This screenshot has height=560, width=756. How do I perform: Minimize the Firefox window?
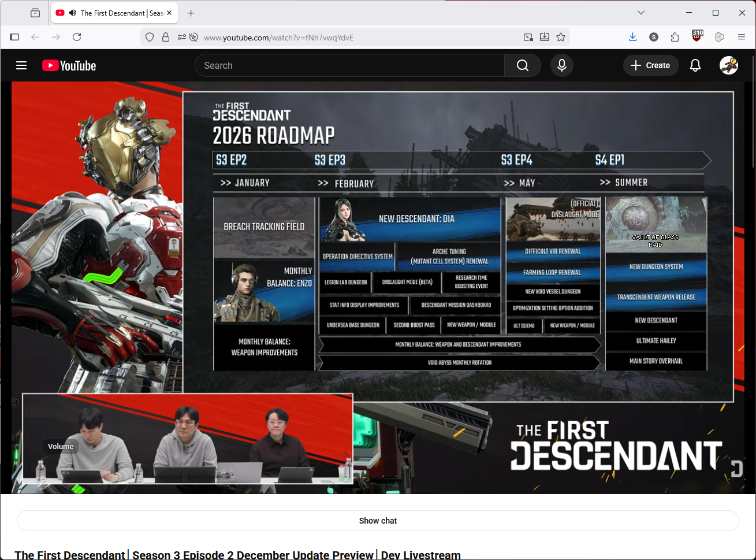[x=689, y=13]
